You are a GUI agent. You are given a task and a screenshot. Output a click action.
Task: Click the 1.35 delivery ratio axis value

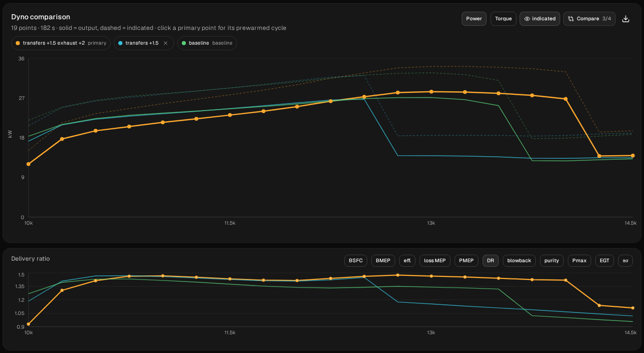click(20, 287)
